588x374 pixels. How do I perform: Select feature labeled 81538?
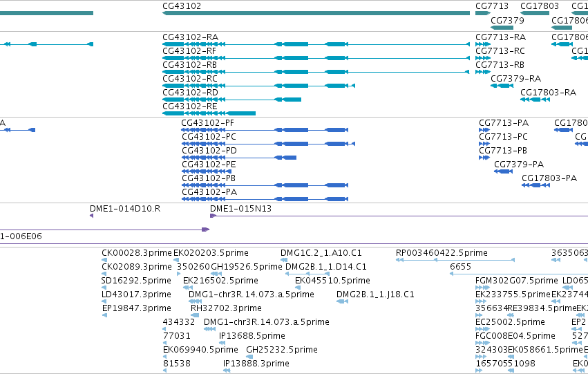coord(177,364)
